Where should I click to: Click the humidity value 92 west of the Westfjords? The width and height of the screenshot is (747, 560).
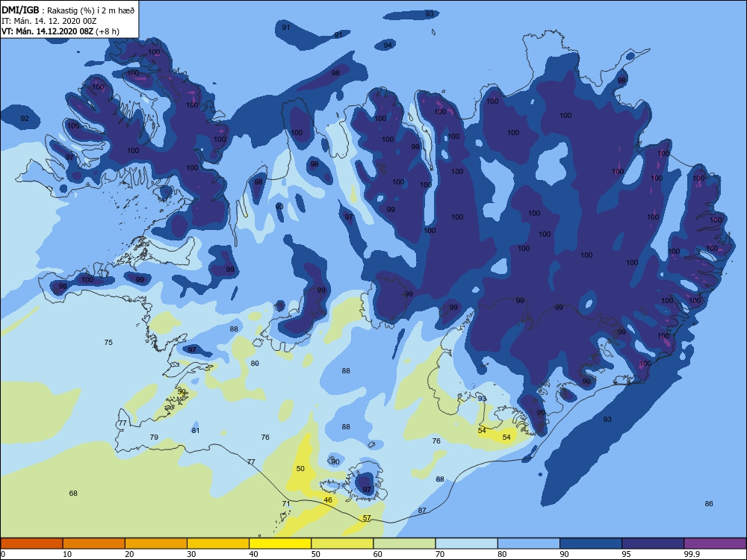[x=25, y=118]
